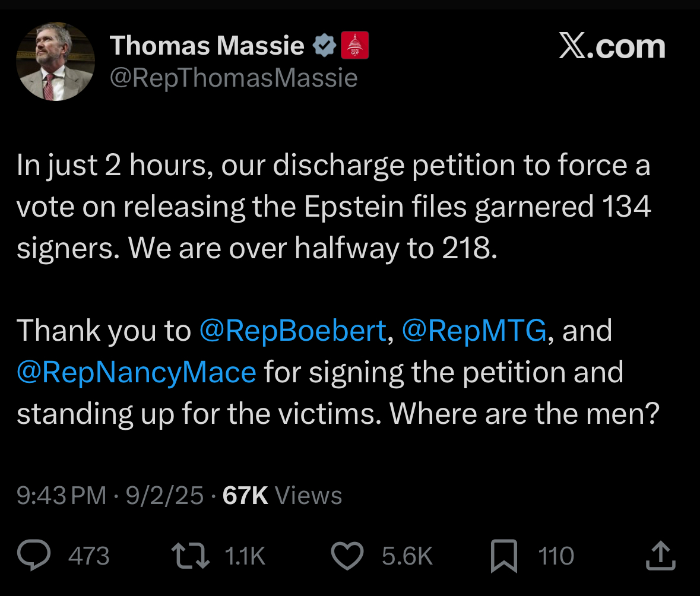Viewport: 700px width, 596px height.
Task: Like the post with the heart icon
Action: tap(347, 556)
